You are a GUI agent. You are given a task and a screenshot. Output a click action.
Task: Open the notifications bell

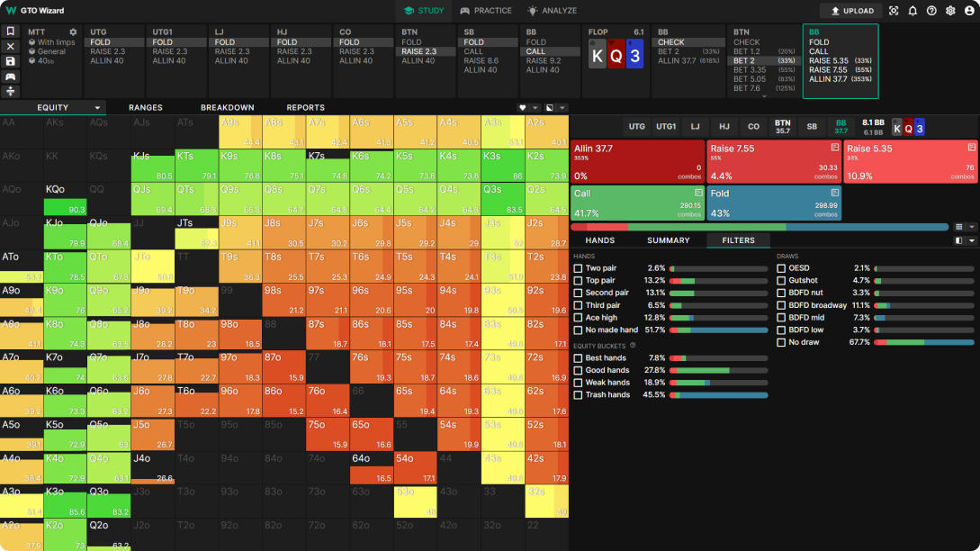click(x=913, y=11)
